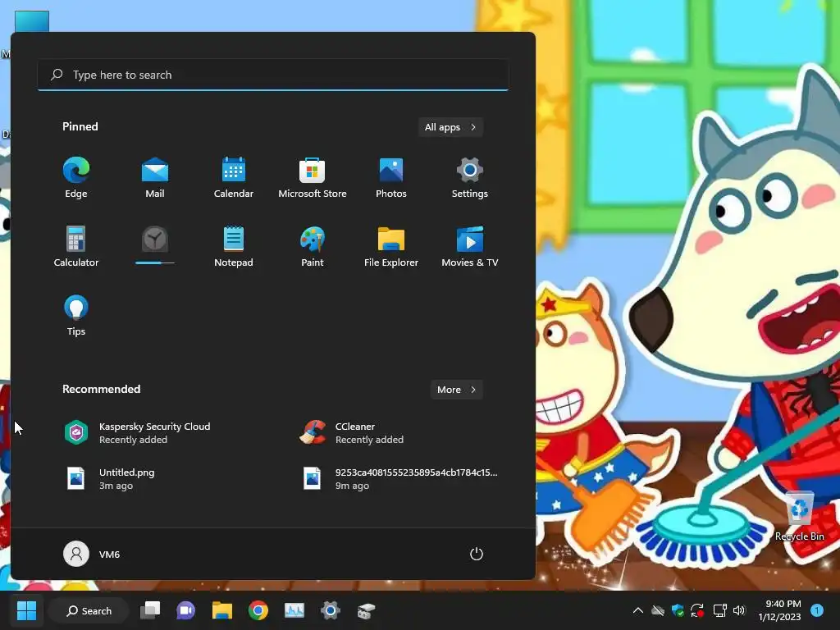This screenshot has width=840, height=630.
Task: Open Task View in the taskbar
Action: (150, 610)
